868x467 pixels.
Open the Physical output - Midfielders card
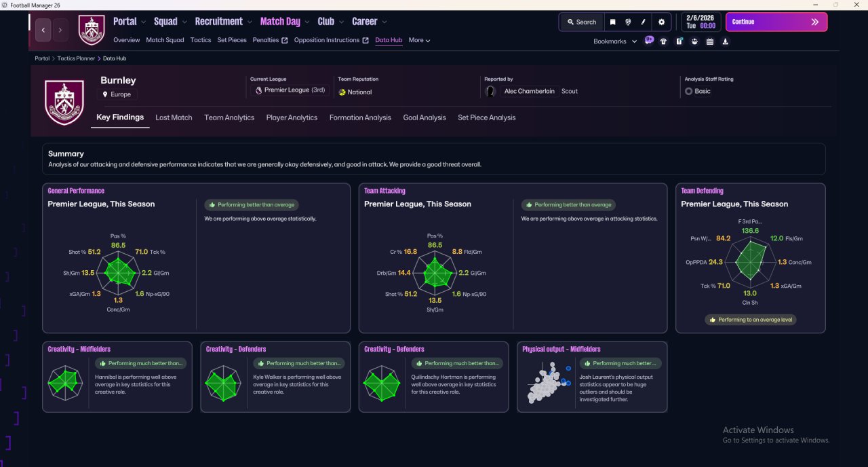[592, 377]
